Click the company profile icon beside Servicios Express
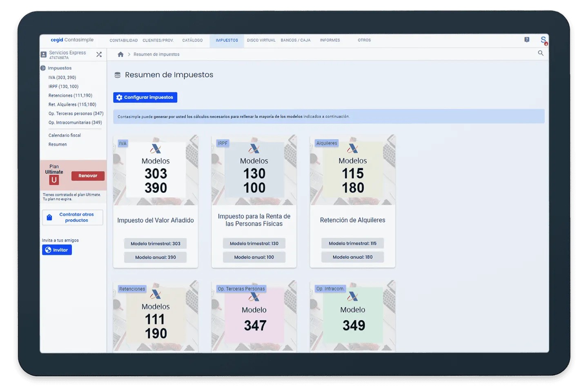The width and height of the screenshot is (588, 388). coord(44,54)
